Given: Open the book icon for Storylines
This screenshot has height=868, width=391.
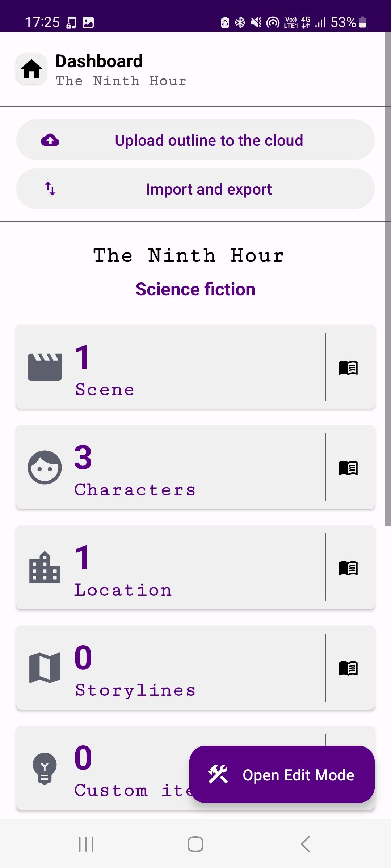Looking at the screenshot, I should 348,668.
